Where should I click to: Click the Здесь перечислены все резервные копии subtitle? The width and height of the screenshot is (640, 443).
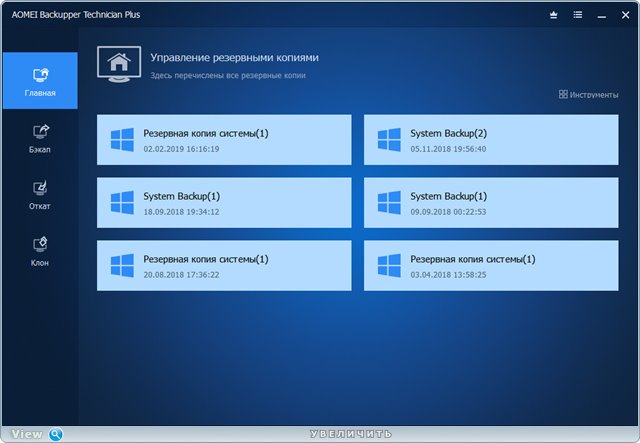[x=228, y=76]
